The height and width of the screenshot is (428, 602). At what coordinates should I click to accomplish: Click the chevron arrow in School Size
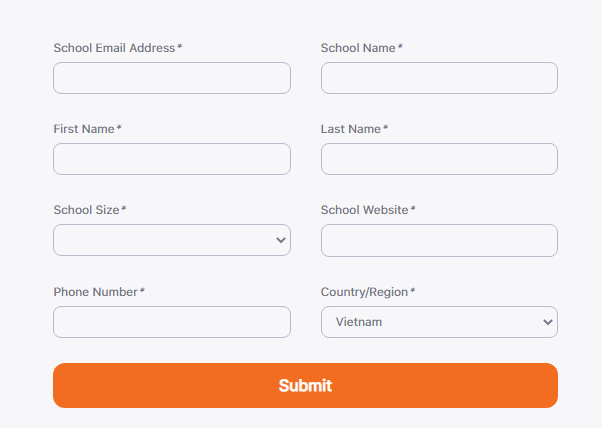click(x=281, y=240)
